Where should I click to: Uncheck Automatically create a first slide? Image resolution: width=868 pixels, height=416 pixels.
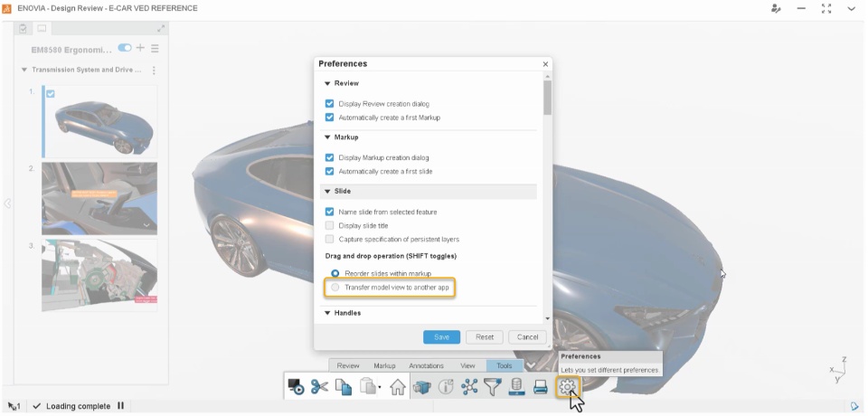330,171
